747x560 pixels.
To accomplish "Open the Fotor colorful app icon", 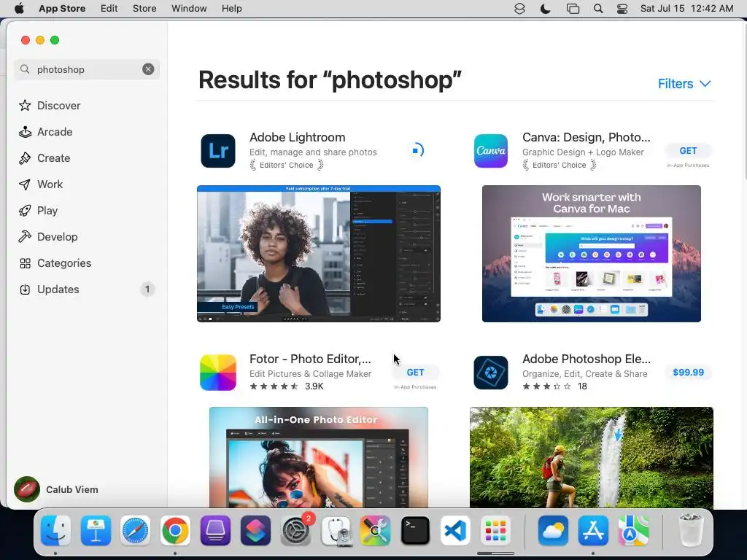I will pyautogui.click(x=217, y=373).
